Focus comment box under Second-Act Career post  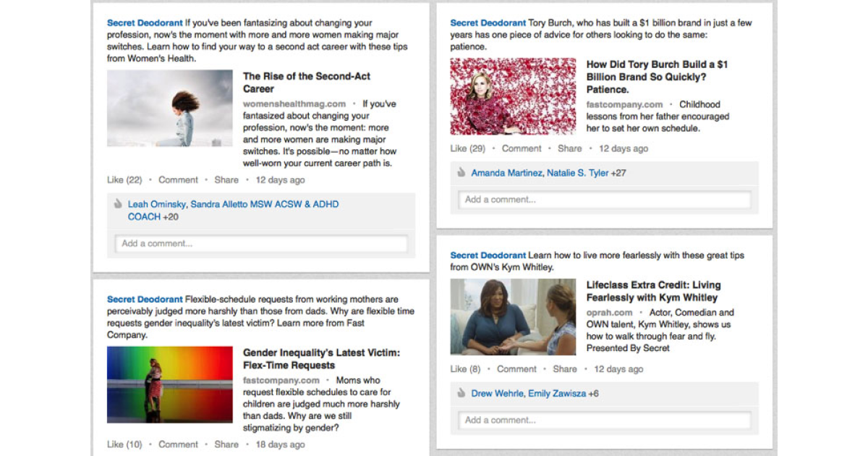261,244
